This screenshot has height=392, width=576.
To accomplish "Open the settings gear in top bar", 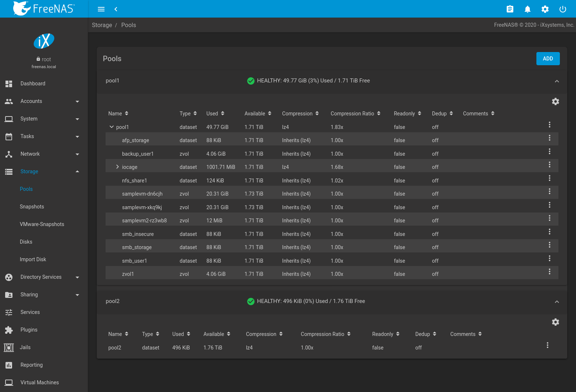I will pos(545,9).
